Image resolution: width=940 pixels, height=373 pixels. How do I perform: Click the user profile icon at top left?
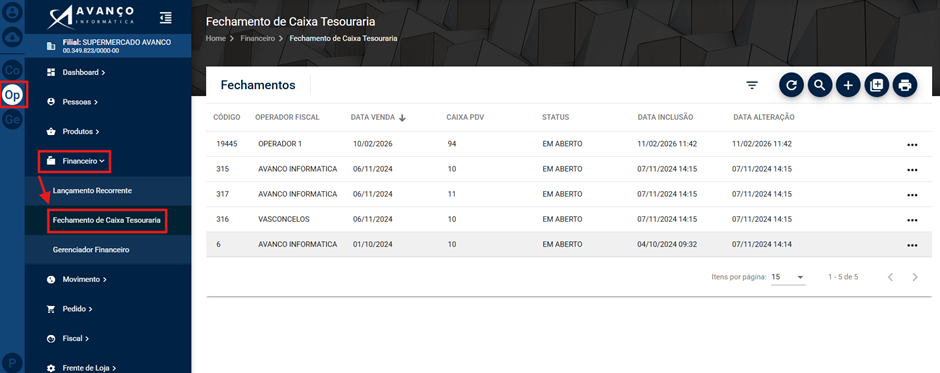13,11
